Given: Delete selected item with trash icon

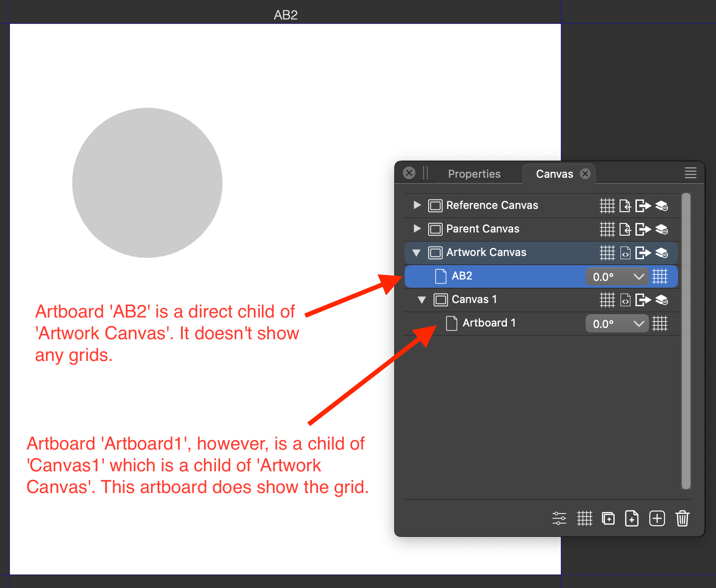Looking at the screenshot, I should 682,518.
